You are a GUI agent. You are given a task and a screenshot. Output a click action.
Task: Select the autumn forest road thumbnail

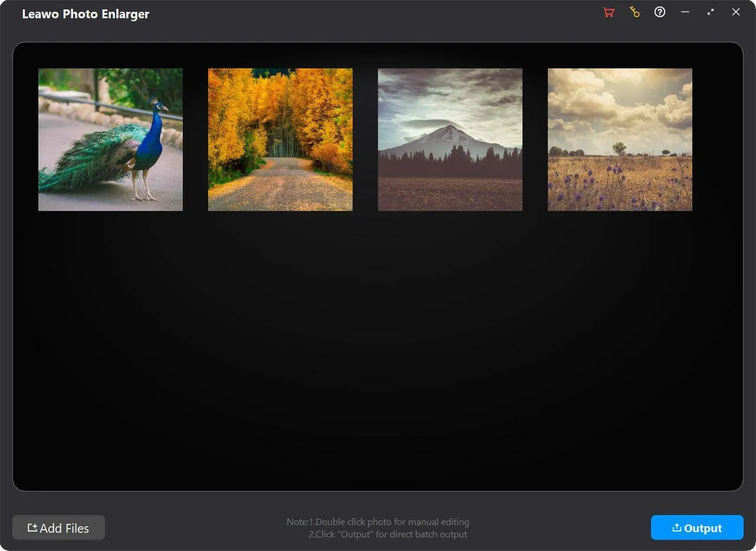[280, 140]
